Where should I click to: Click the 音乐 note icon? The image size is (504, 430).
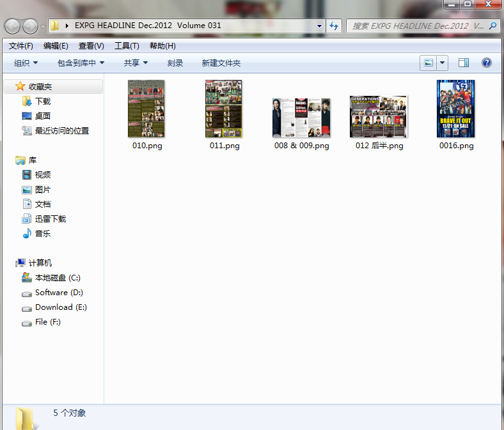pyautogui.click(x=27, y=233)
